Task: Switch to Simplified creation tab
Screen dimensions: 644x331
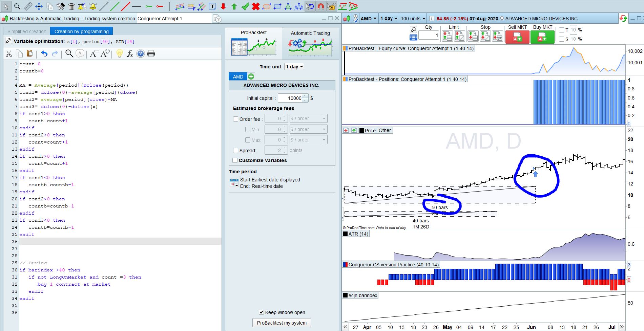Action: tap(27, 31)
